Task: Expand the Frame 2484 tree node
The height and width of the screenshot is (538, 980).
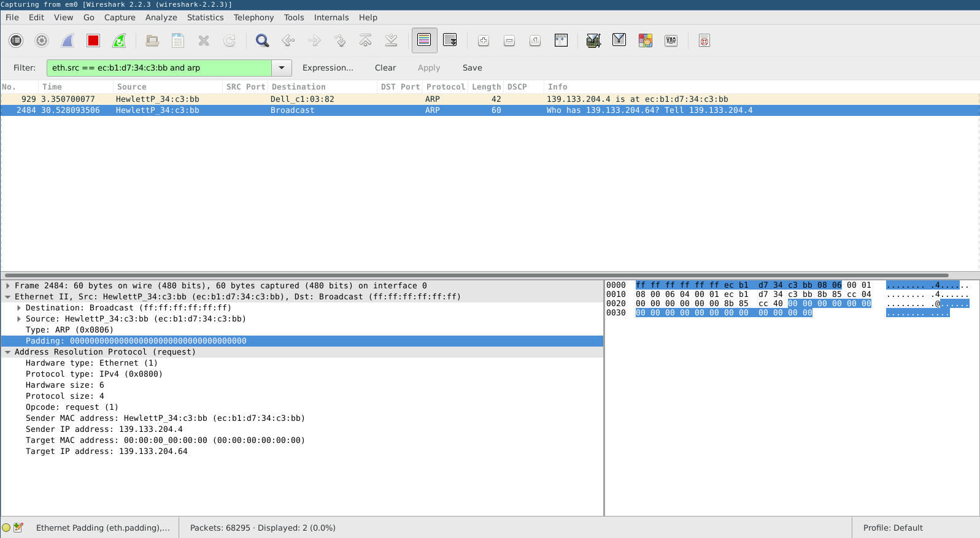Action: [x=8, y=286]
